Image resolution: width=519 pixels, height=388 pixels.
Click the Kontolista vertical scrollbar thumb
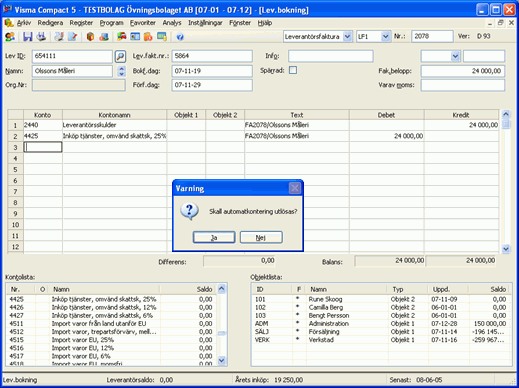[222, 333]
